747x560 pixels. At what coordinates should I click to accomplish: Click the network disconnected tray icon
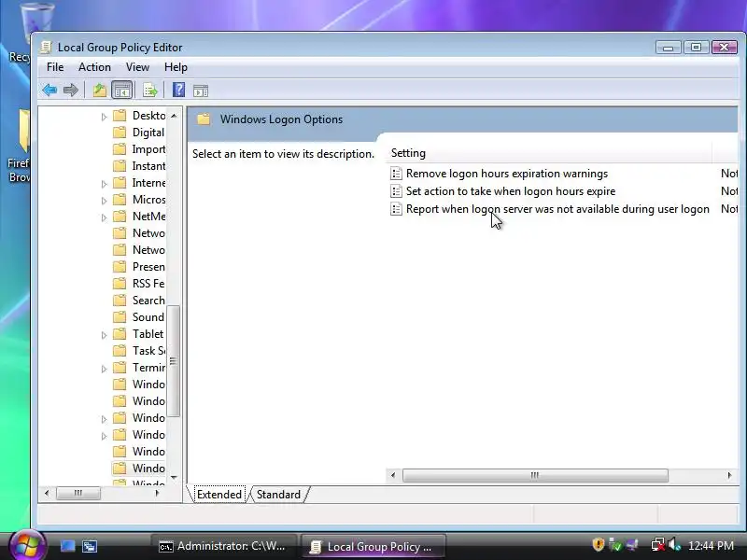coord(658,545)
